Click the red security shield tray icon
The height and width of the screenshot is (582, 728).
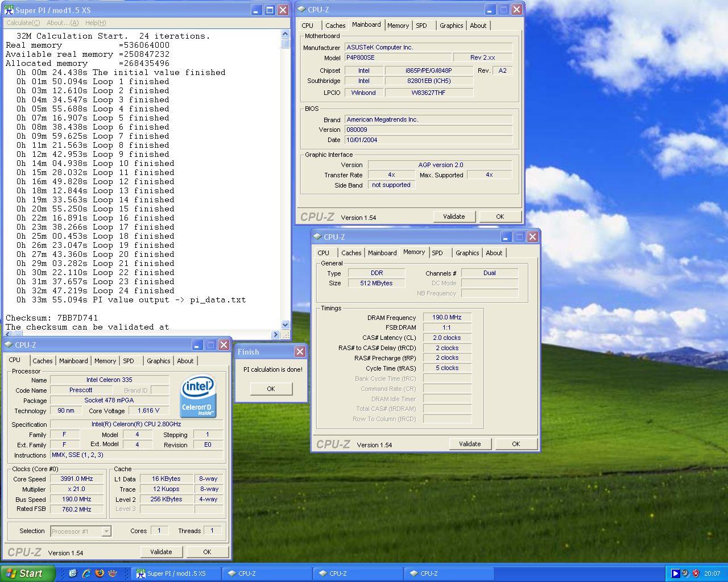pos(695,573)
